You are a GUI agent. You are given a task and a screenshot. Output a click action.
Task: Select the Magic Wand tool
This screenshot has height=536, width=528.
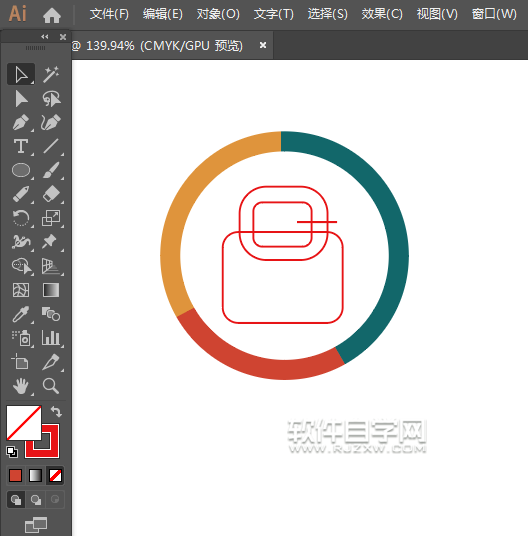click(51, 74)
